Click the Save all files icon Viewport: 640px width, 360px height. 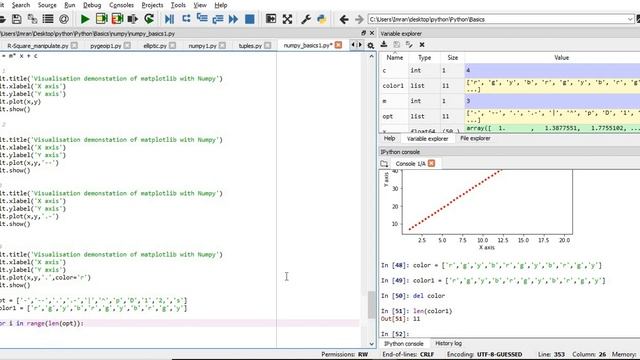tap(32, 19)
